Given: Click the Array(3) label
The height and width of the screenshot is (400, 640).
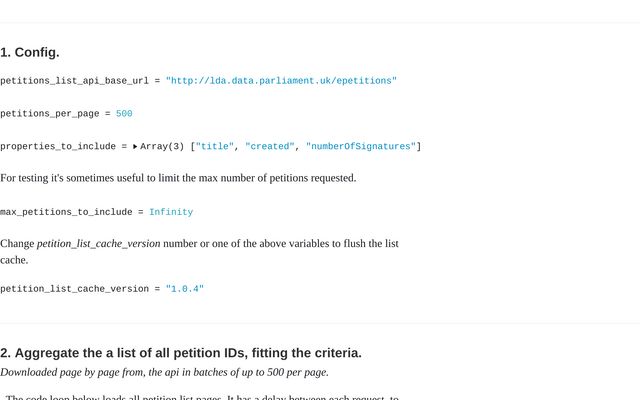Looking at the screenshot, I should coord(162,147).
